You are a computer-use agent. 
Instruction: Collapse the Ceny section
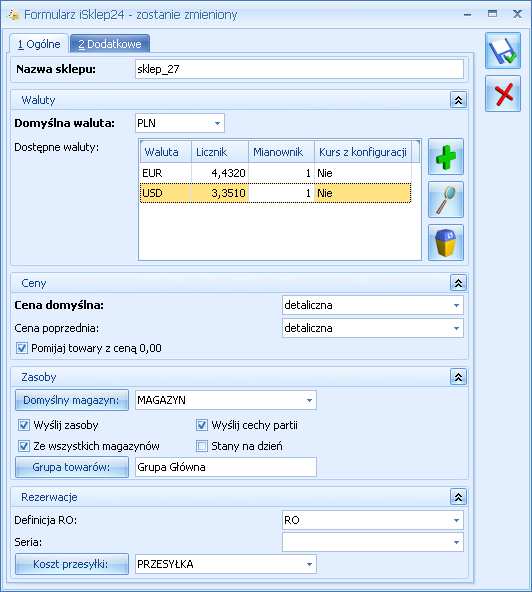coord(458,283)
